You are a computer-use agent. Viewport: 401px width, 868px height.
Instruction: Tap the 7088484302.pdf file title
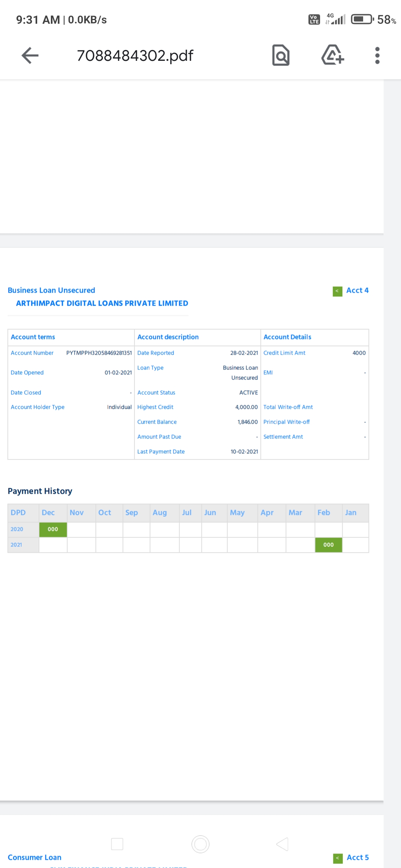tap(135, 56)
